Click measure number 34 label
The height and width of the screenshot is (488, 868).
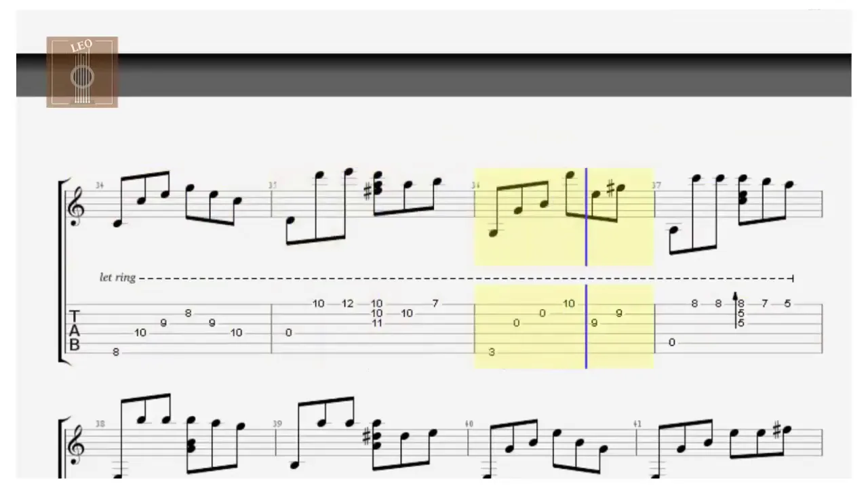click(100, 186)
